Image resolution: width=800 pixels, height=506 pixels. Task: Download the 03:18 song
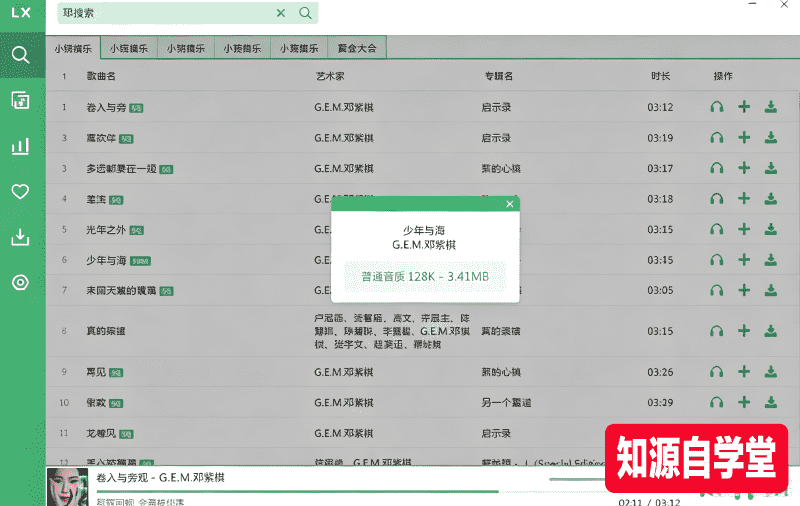click(770, 198)
